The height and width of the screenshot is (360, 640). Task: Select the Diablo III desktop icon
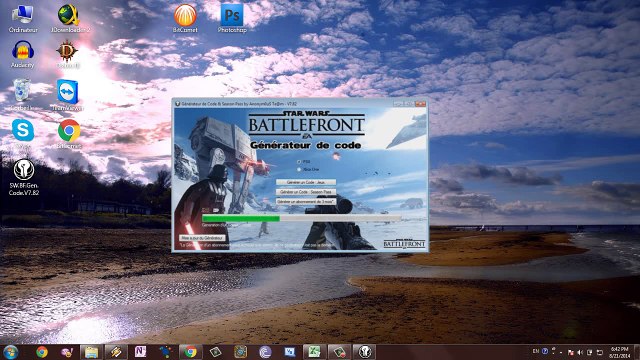click(68, 55)
